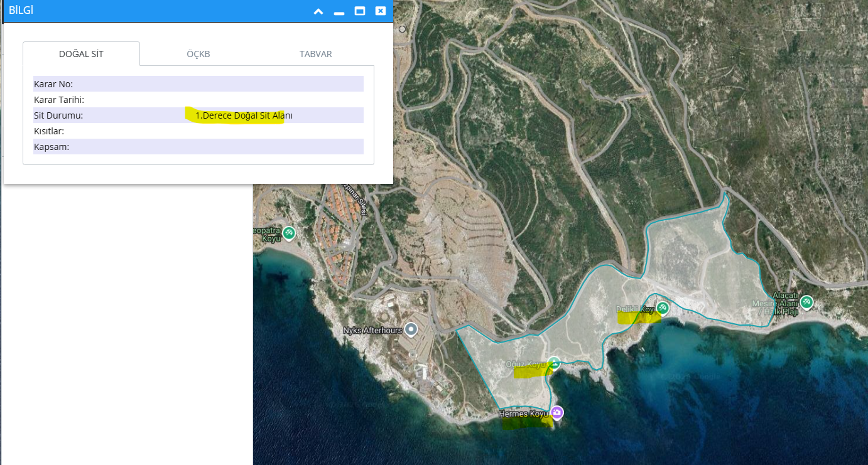The image size is (868, 465).
Task: Switch to the ÖÇKB tab
Action: pyautogui.click(x=198, y=54)
